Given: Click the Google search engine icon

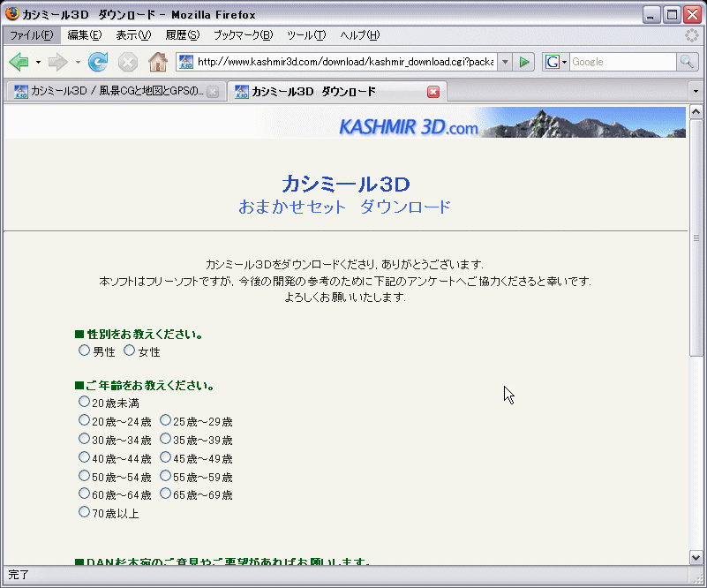Looking at the screenshot, I should pyautogui.click(x=552, y=62).
